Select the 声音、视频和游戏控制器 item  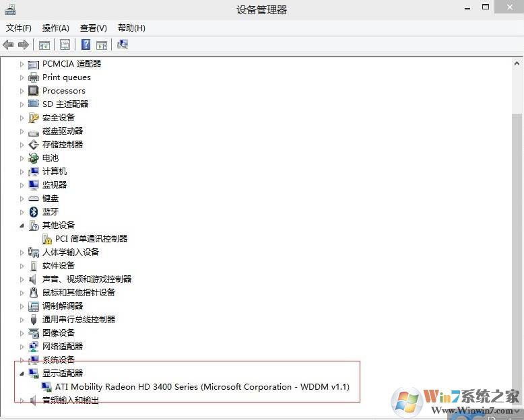(x=87, y=279)
